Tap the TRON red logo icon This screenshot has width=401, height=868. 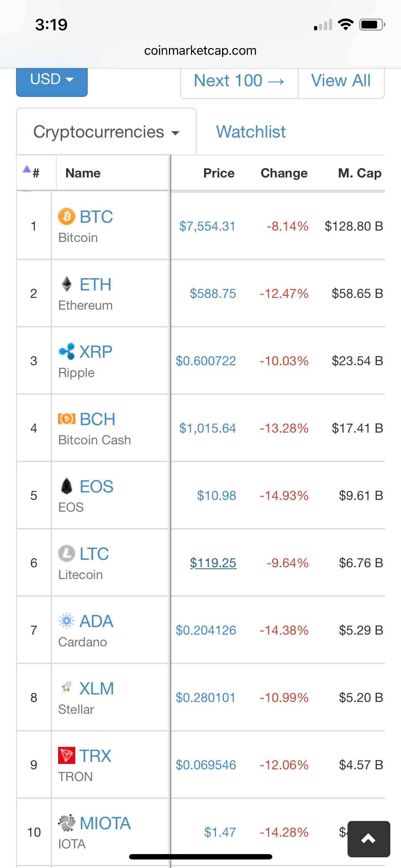point(67,755)
